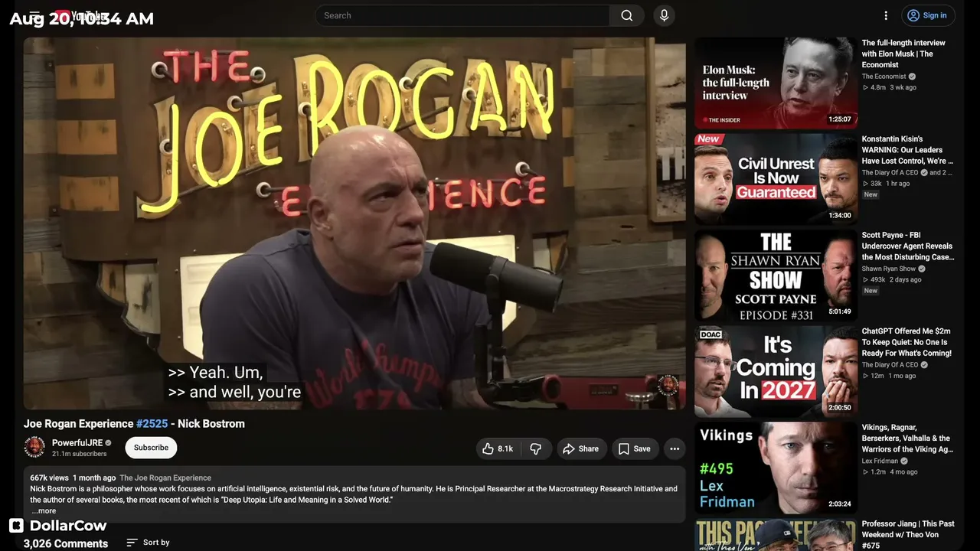Image resolution: width=980 pixels, height=551 pixels.
Task: Start voice search with microphone icon
Action: click(x=664, y=15)
